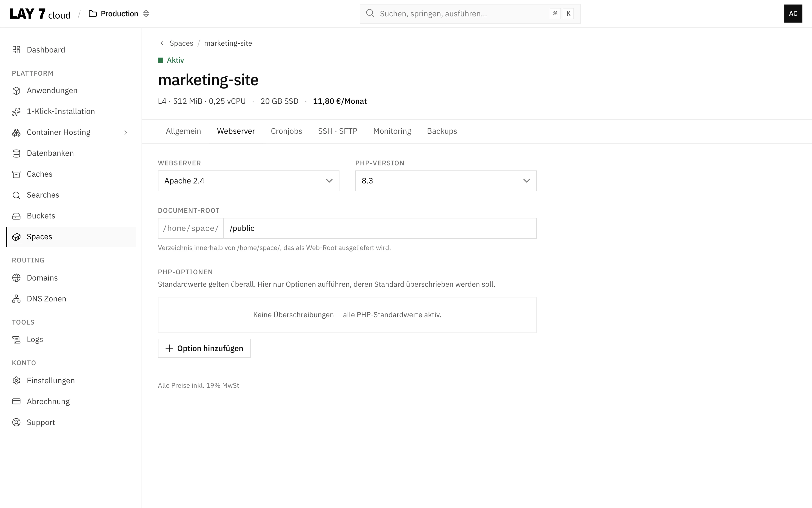Click the Container Hosting icon
The height and width of the screenshot is (508, 812).
[x=16, y=132]
